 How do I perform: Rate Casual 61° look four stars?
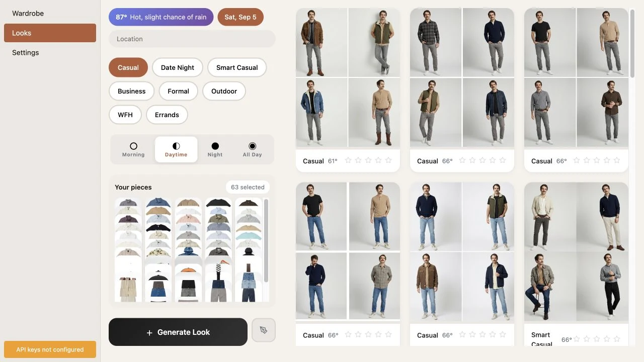(x=378, y=160)
